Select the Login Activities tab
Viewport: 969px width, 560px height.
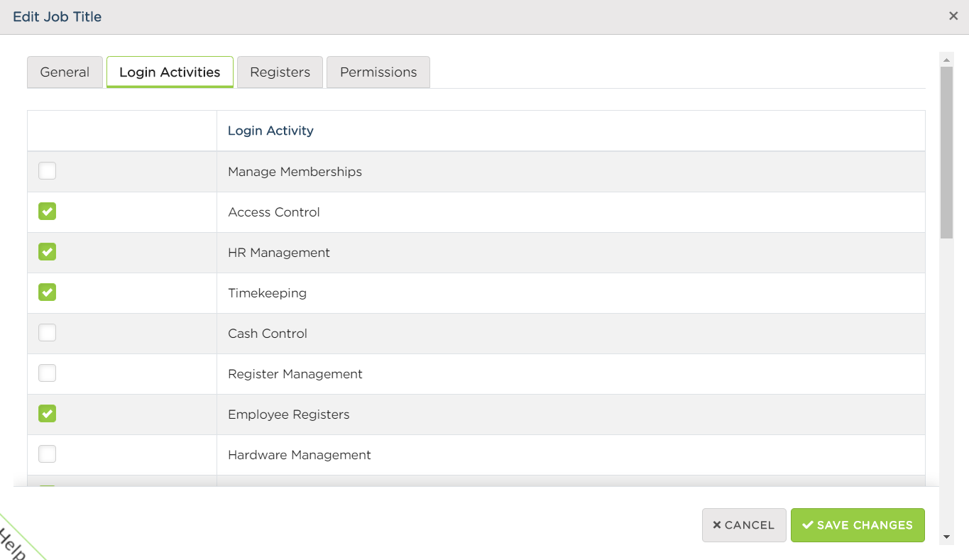(x=170, y=72)
